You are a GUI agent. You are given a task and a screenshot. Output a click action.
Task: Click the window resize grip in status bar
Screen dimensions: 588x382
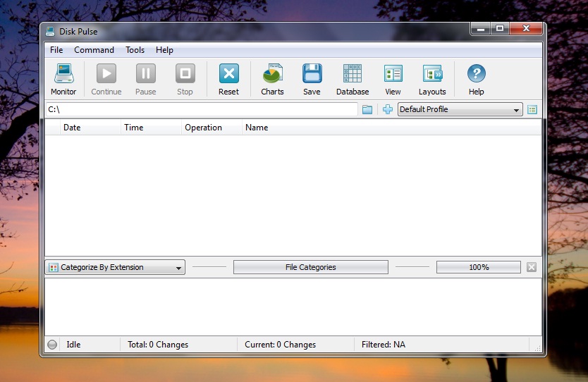pos(537,348)
